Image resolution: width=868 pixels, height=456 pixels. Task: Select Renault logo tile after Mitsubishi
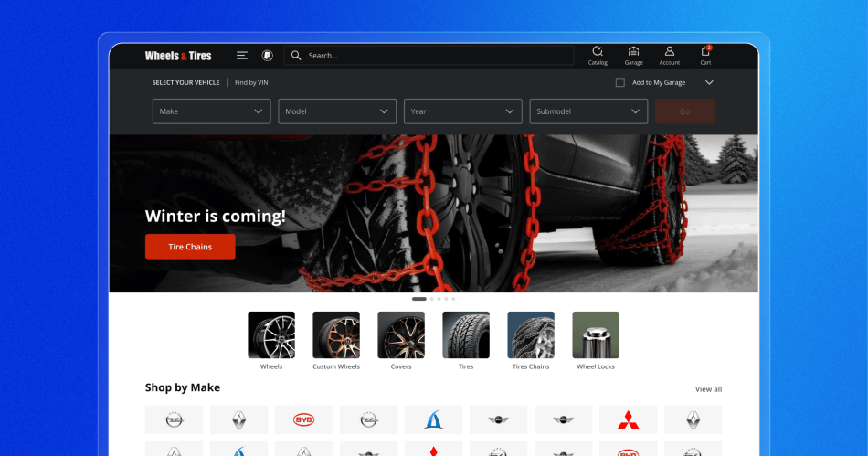[x=693, y=419]
